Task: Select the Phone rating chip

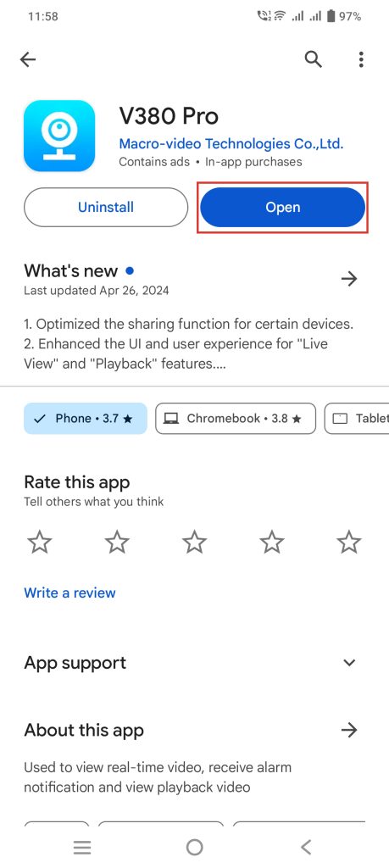Action: (86, 419)
